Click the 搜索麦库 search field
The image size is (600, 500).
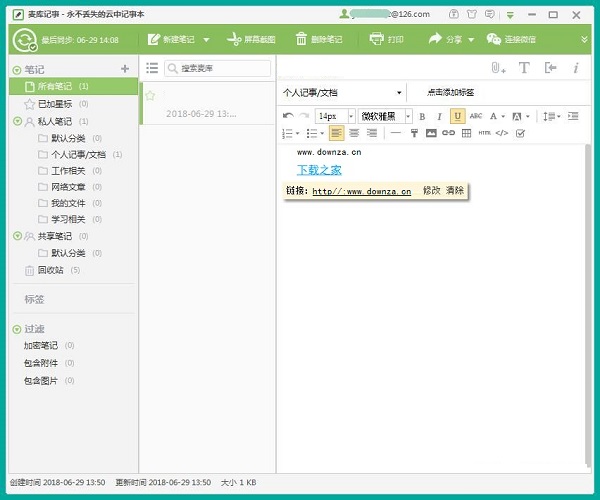[222, 68]
